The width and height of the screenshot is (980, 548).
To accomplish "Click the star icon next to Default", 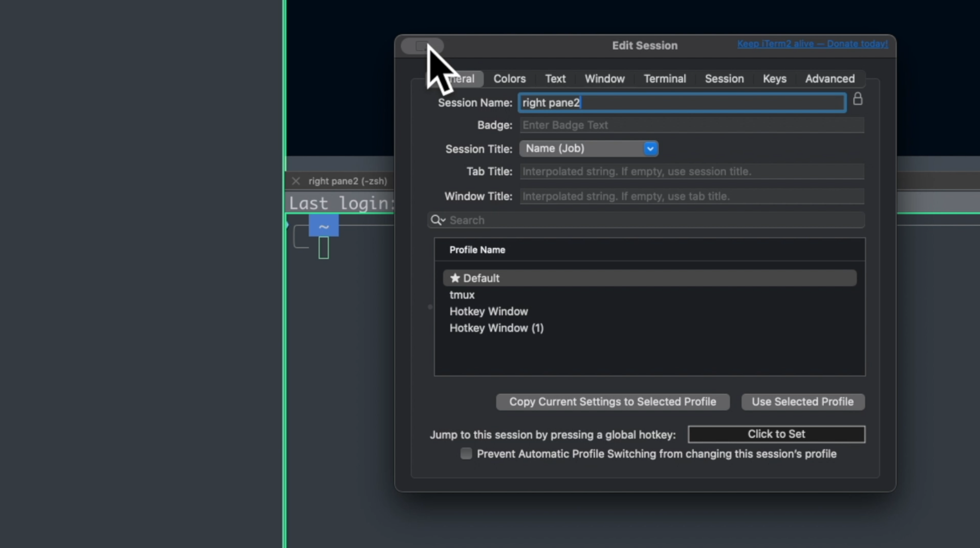I will point(455,278).
